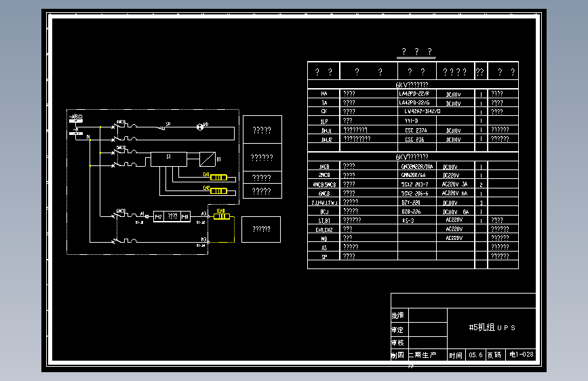Screen dimensions: 588x381
Task: Select the second '6KV' section header in table
Action: pos(412,157)
